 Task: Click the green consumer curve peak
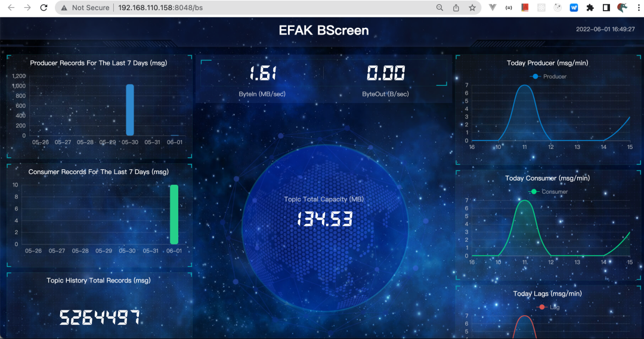525,201
